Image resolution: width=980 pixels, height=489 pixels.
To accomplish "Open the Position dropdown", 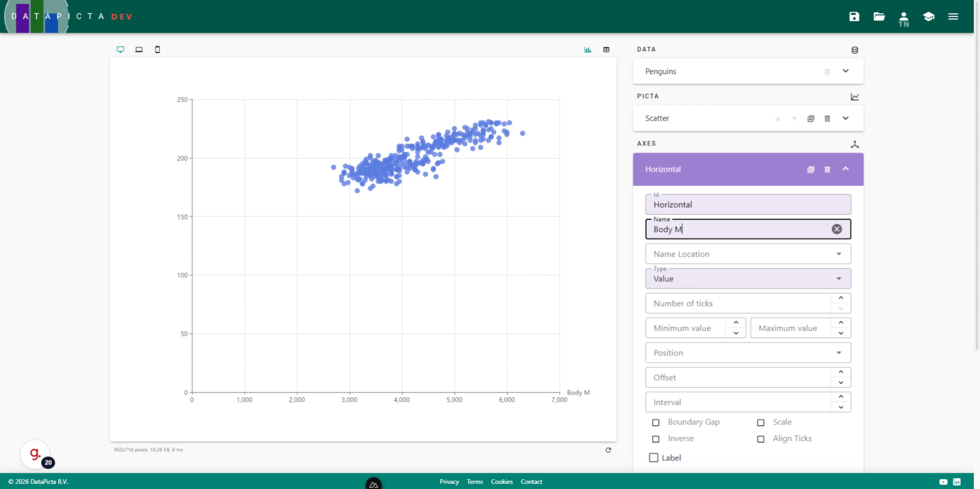I will (748, 353).
